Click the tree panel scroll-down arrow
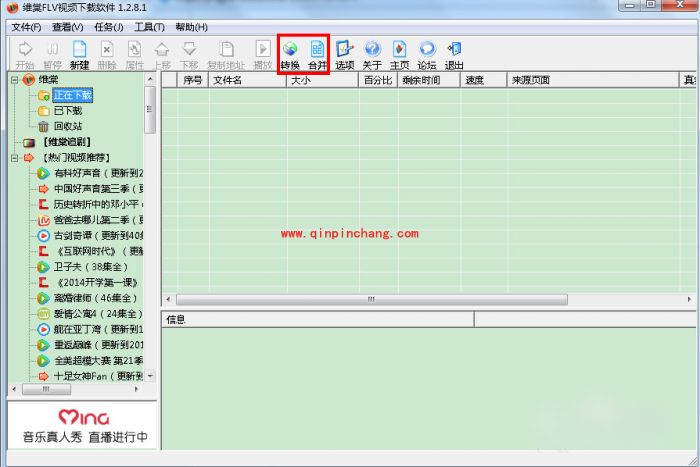The width and height of the screenshot is (700, 467). point(150,376)
